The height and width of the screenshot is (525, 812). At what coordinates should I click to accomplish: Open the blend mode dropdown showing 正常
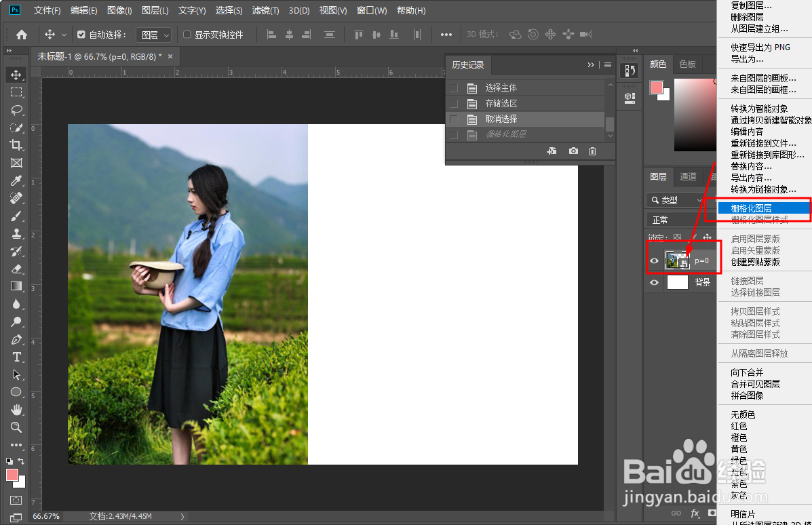coord(668,219)
